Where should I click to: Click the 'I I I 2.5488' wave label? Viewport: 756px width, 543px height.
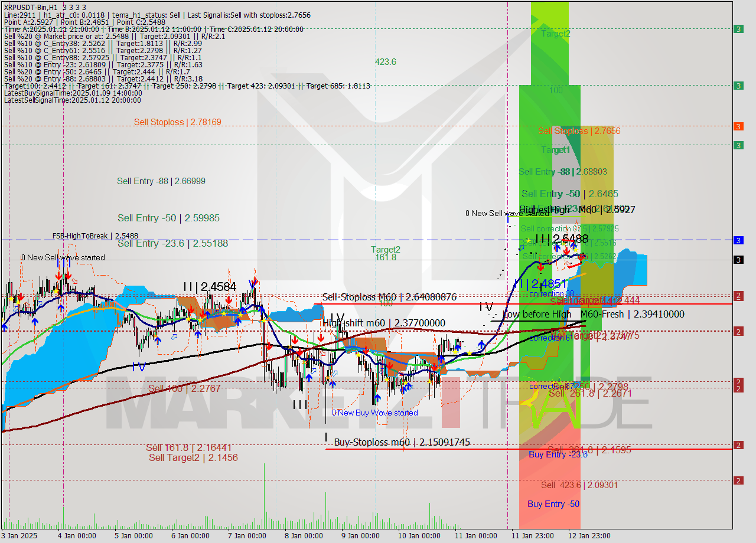[x=562, y=239]
